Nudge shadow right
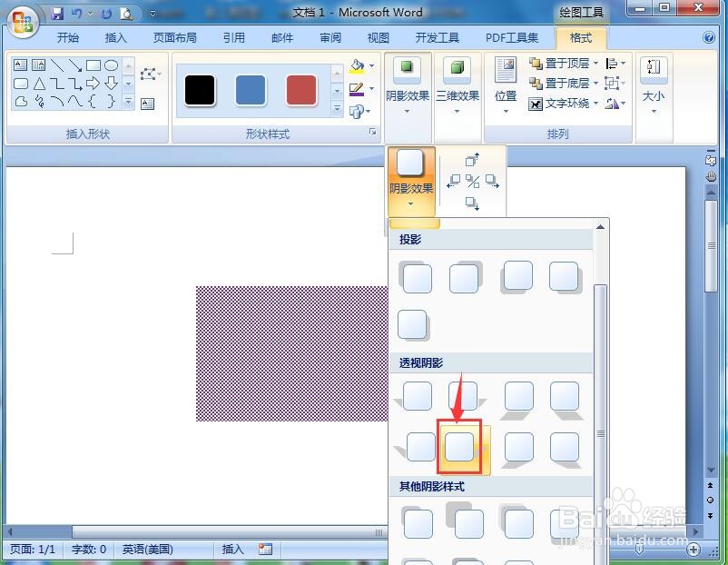 (x=492, y=181)
